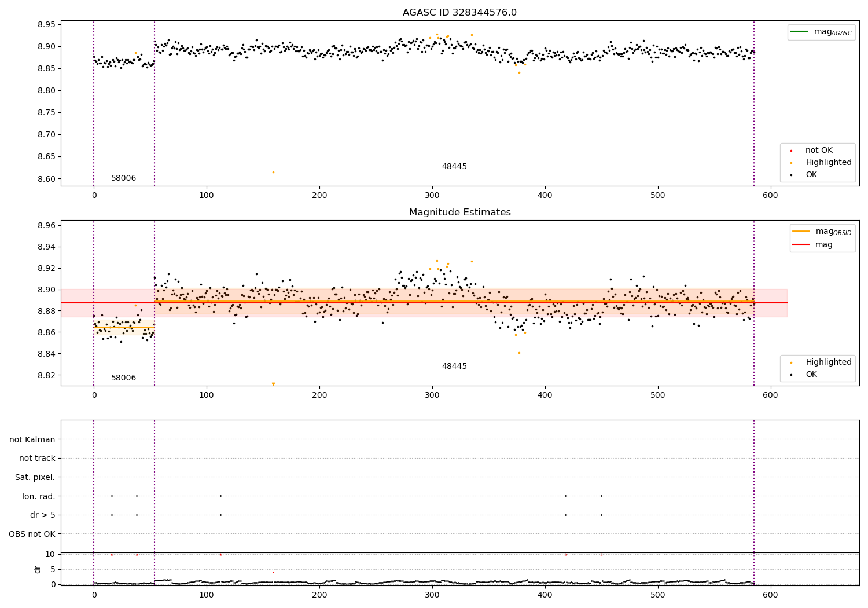The width and height of the screenshot is (868, 608).
Task: Click the "Magnitude Estimates" plot title
Action: pyautogui.click(x=459, y=213)
